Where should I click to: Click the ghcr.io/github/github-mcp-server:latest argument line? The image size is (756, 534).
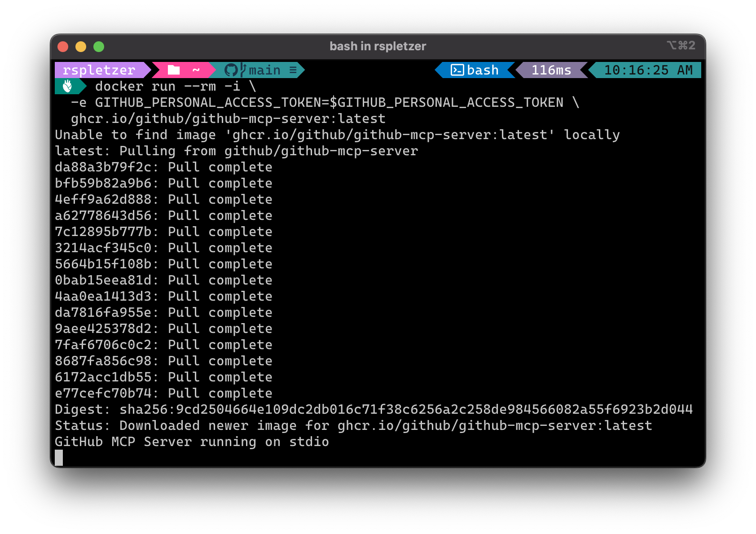tap(228, 118)
